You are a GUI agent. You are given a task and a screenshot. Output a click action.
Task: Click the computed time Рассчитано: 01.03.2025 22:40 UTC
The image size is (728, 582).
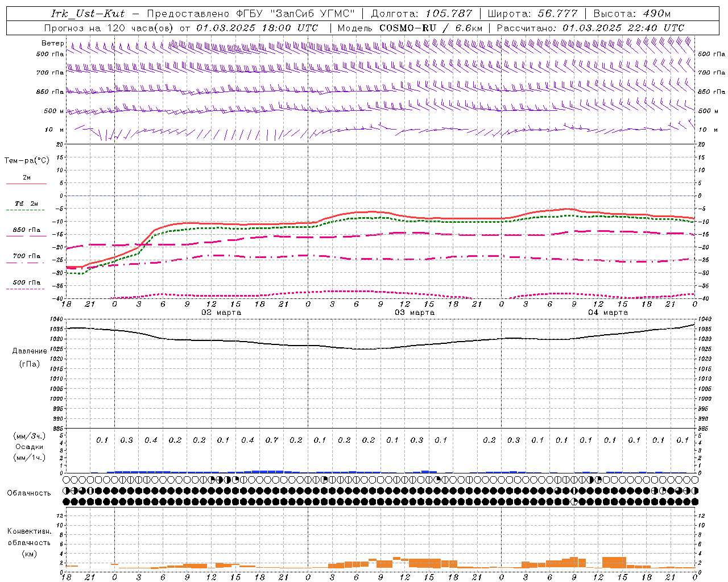(x=590, y=28)
